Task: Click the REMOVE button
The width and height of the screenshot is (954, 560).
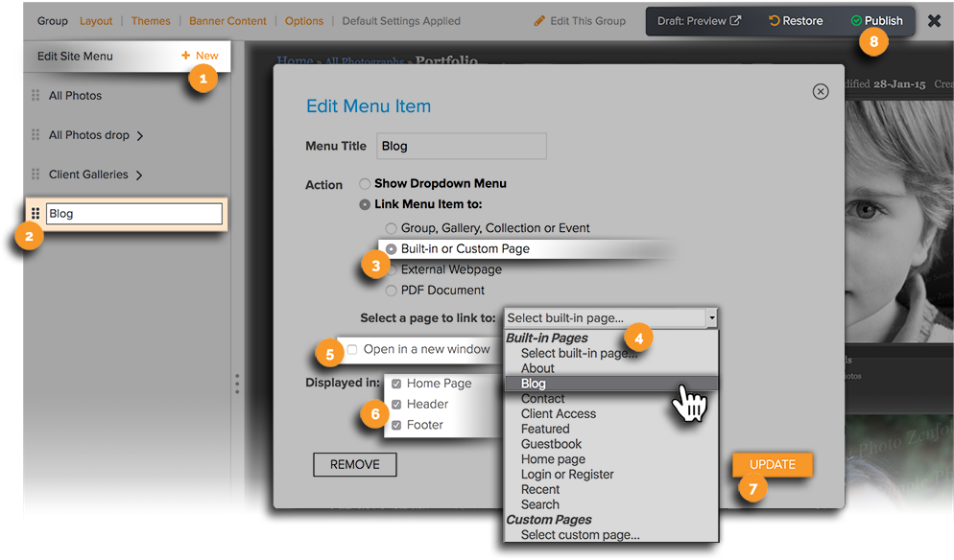Action: [x=355, y=464]
